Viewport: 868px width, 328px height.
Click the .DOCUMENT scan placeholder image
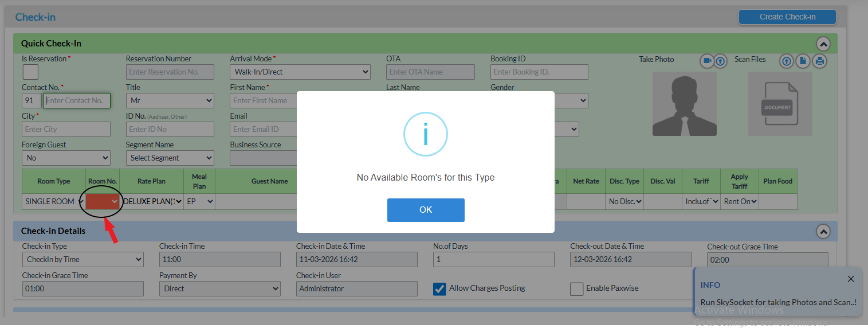click(780, 104)
